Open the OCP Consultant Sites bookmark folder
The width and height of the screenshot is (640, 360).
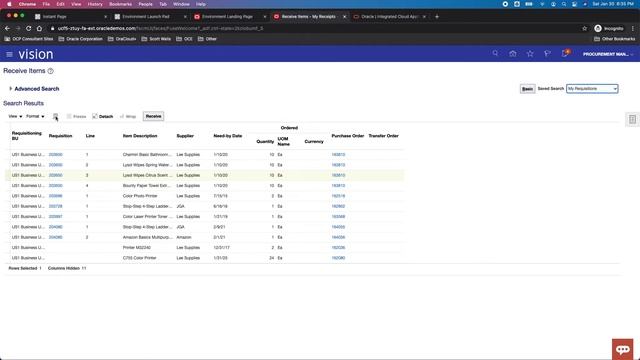29,39
